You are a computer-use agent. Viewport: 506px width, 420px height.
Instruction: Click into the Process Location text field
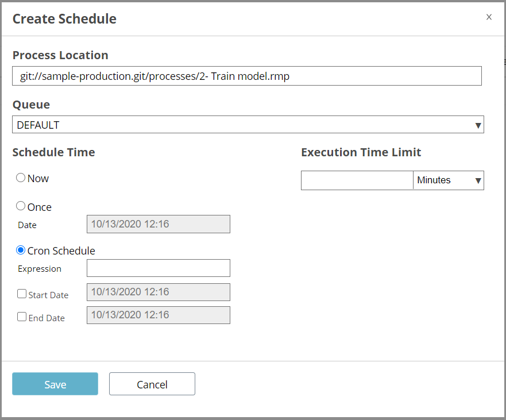(247, 76)
